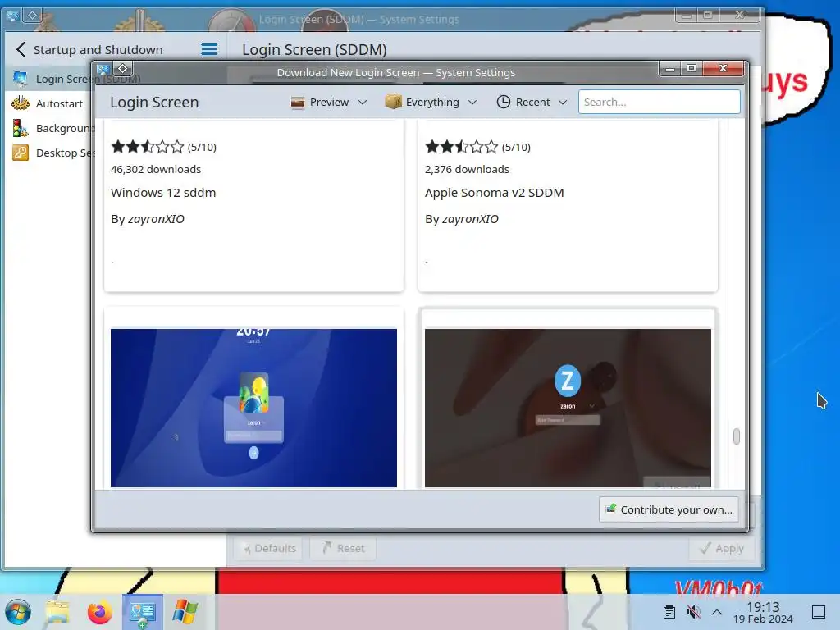Click the show desktop icon in tray
This screenshot has height=630, width=840.
click(x=819, y=612)
